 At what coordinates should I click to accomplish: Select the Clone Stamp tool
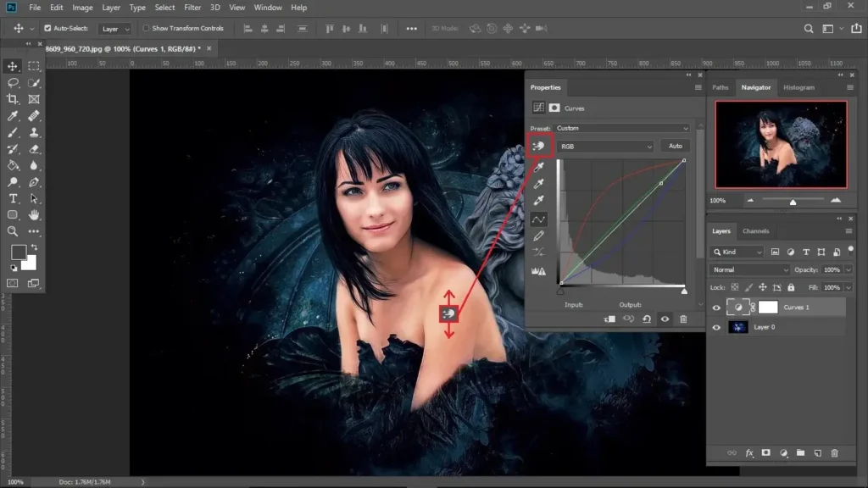pos(34,133)
